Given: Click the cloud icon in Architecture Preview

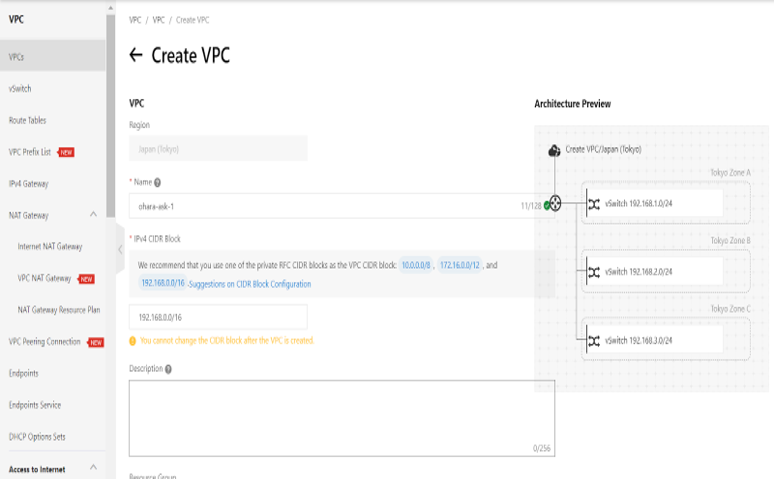Looking at the screenshot, I should pos(554,150).
